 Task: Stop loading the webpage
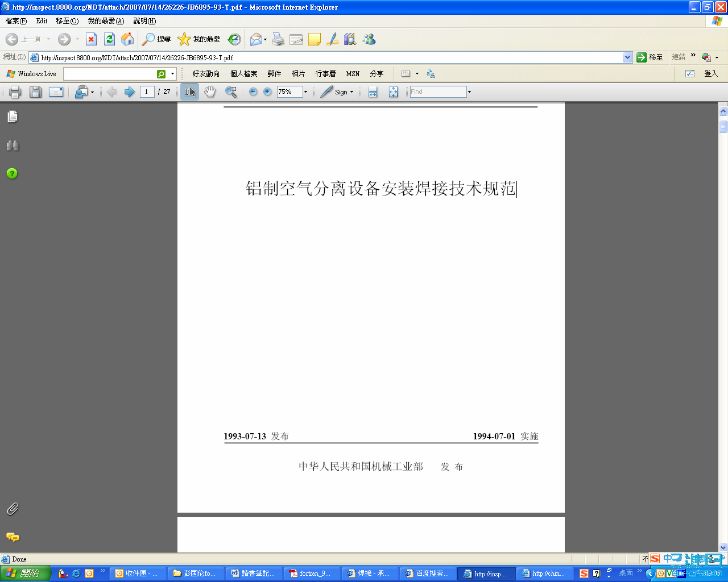click(92, 39)
